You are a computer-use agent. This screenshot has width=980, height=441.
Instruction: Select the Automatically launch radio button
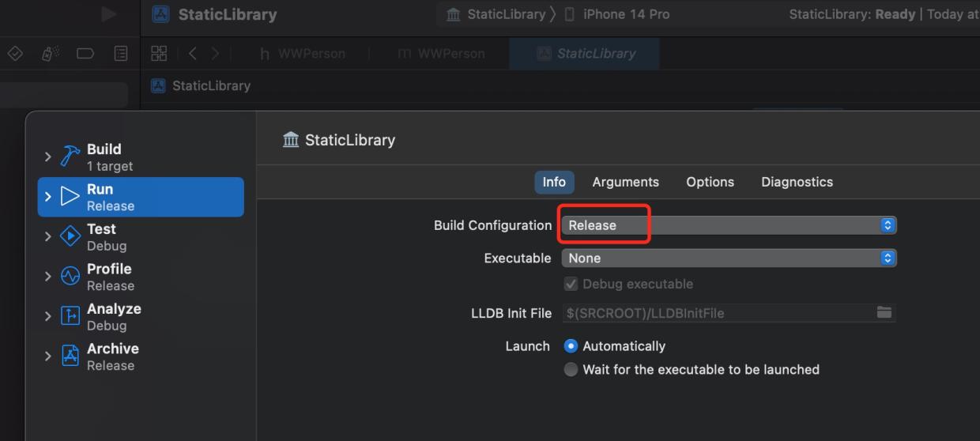(571, 346)
